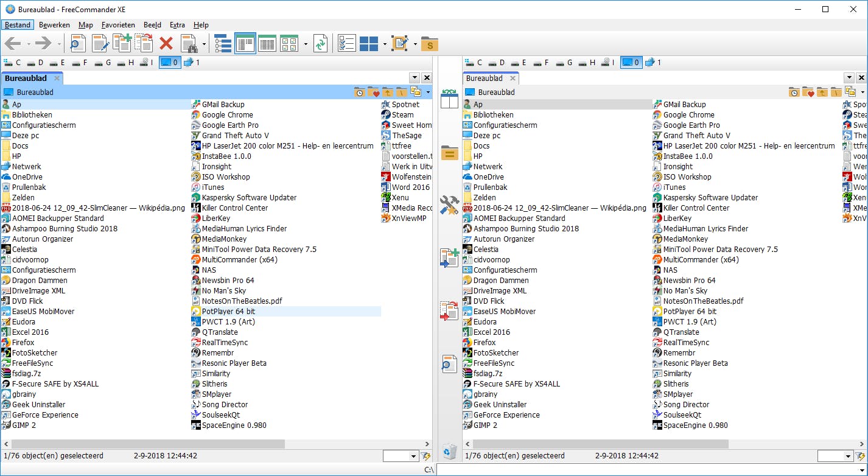
Task: Toggle the details view mode button
Action: pos(267,43)
